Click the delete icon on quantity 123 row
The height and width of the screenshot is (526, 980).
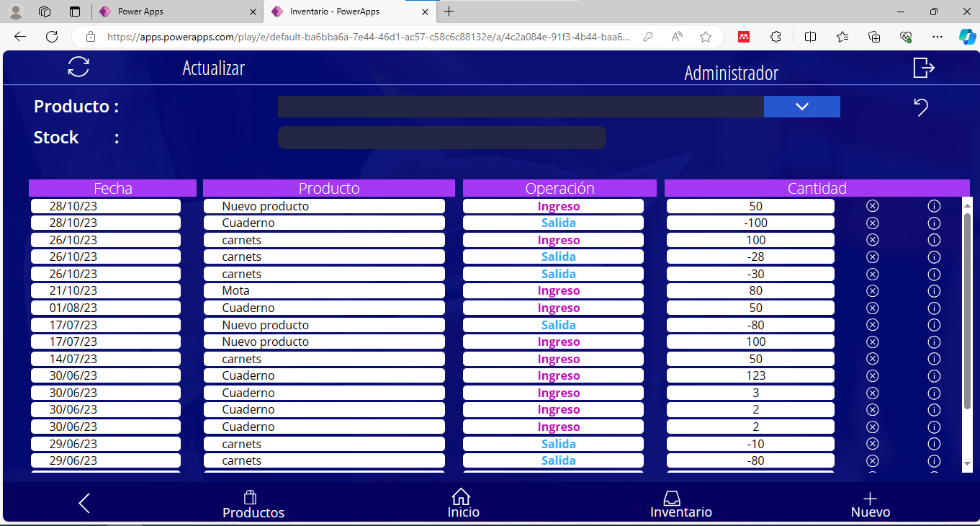(x=872, y=376)
